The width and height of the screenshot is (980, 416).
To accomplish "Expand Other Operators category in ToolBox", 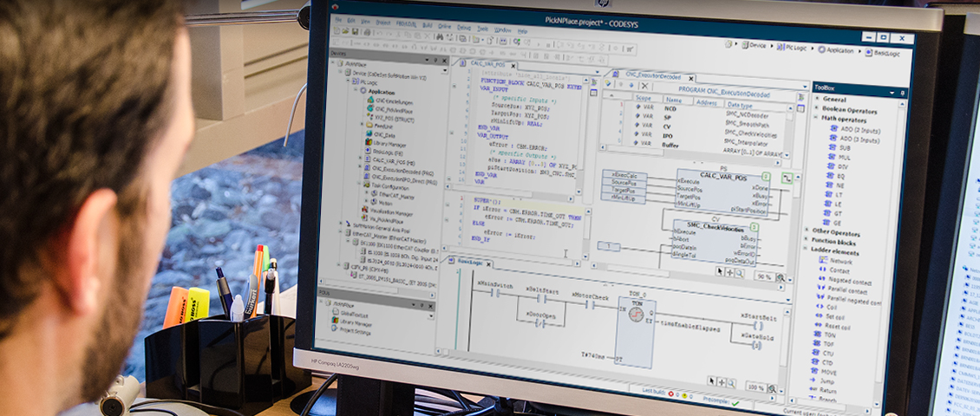I will [x=807, y=231].
